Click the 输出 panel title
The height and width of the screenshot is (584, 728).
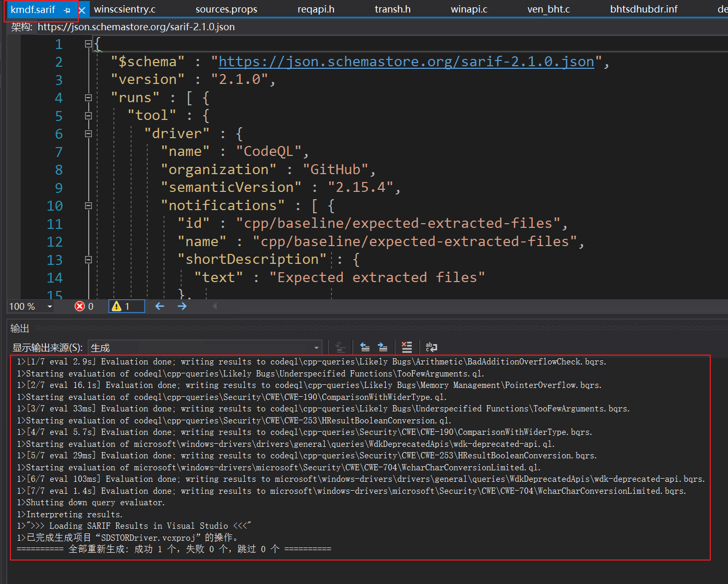coord(20,328)
